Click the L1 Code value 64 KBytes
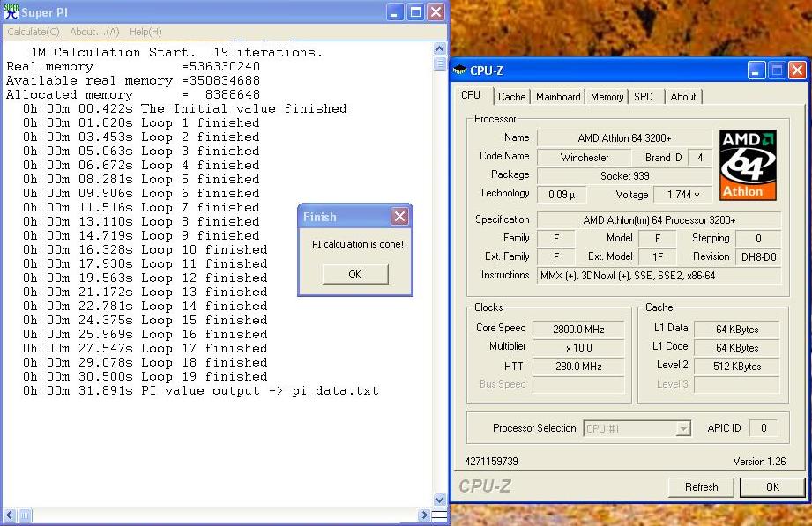812x526 pixels. 736,348
